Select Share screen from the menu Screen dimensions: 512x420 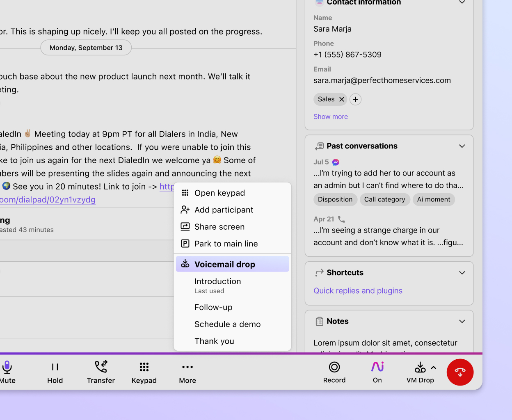point(219,226)
